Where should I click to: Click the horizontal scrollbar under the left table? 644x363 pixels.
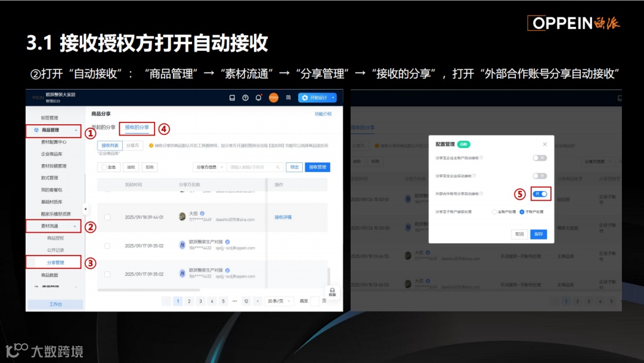tap(148, 290)
